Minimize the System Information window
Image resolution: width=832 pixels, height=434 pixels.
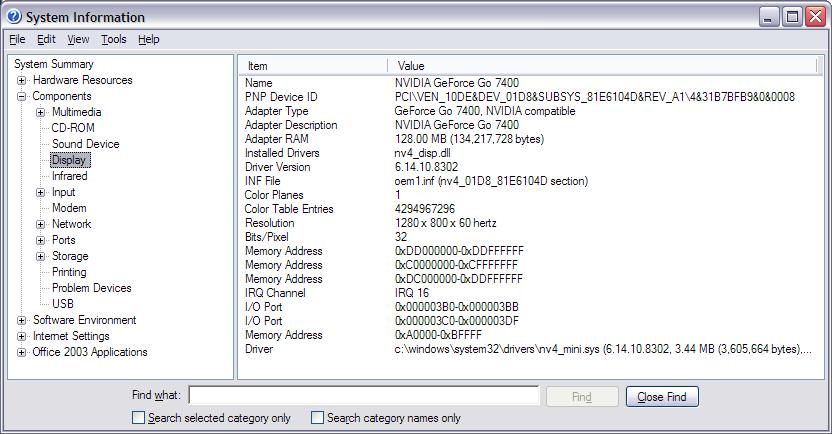tap(768, 17)
